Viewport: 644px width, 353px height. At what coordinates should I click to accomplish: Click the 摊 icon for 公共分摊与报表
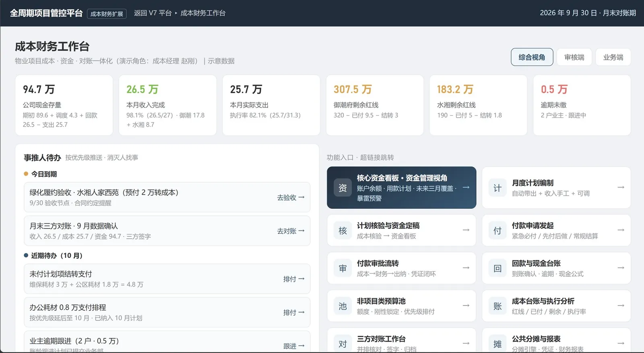coord(497,344)
